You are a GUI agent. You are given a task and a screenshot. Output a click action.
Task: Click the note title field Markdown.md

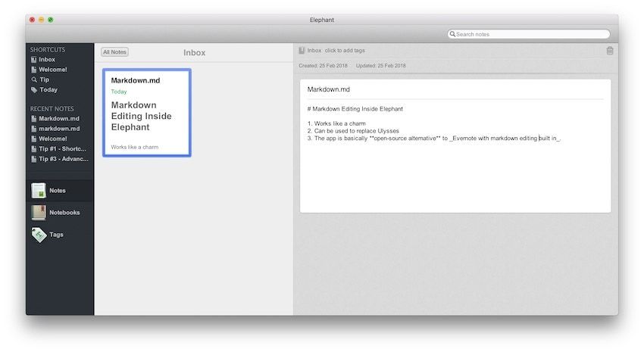(x=455, y=89)
